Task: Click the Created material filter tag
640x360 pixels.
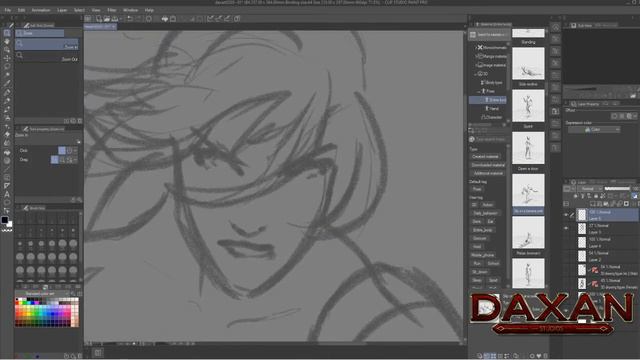Action: [485, 156]
